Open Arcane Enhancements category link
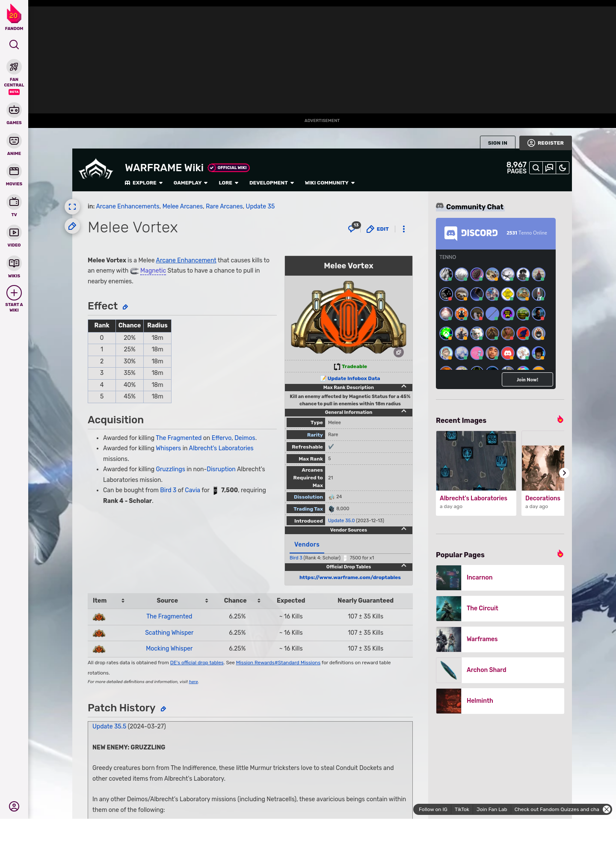The image size is (616, 856). pyautogui.click(x=127, y=206)
